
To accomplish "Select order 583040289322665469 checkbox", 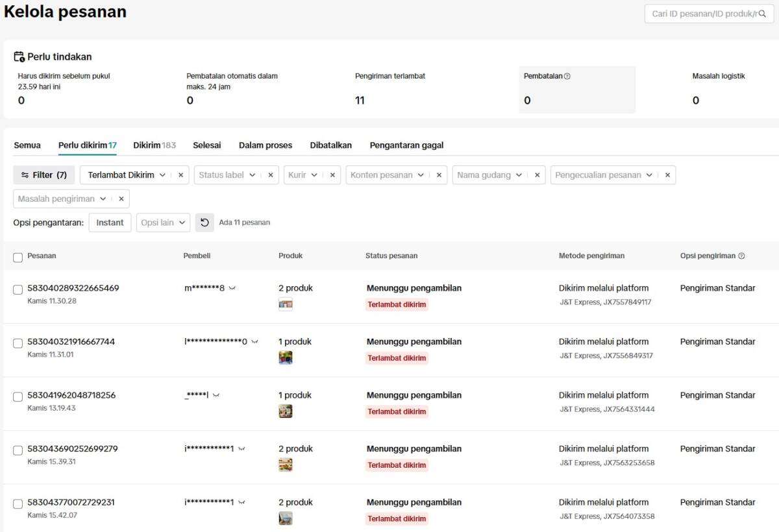I will (18, 289).
